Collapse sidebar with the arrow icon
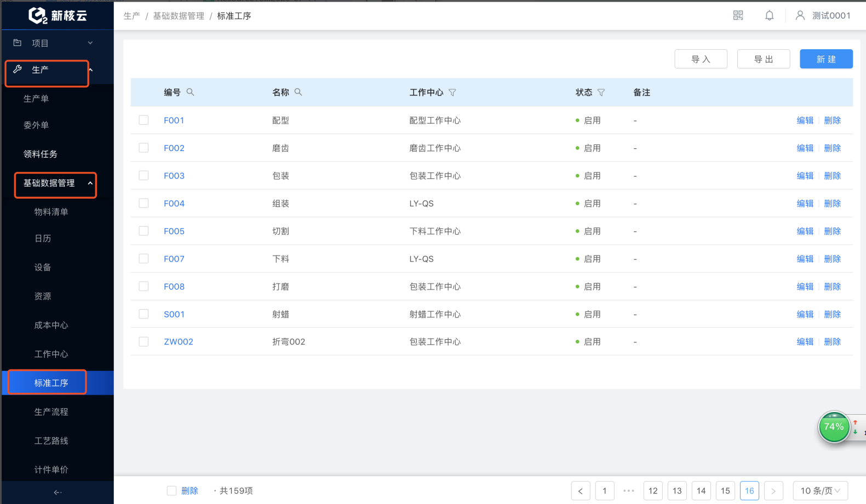Image resolution: width=866 pixels, height=504 pixels. coord(58,493)
